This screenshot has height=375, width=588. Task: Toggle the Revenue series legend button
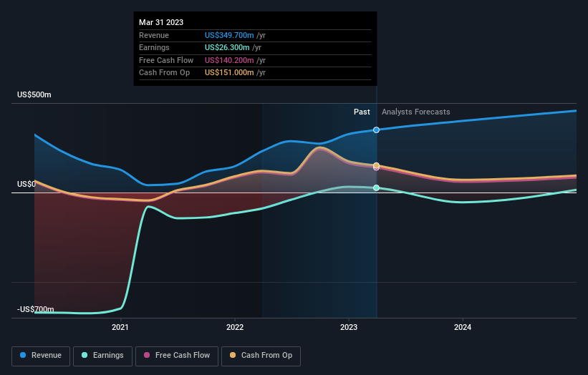(x=41, y=356)
